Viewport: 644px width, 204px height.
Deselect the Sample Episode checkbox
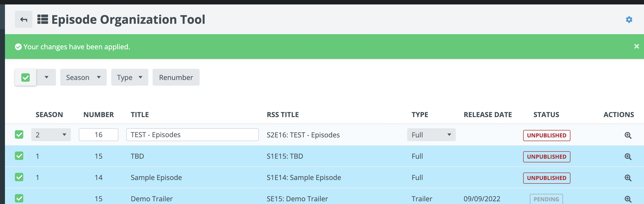pos(19,177)
